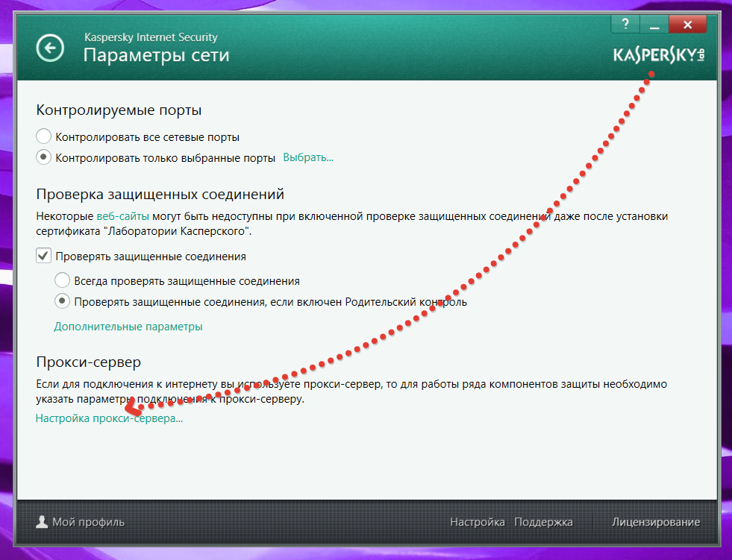Click the 'Прокси-сервер' heading
Image resolution: width=732 pixels, height=560 pixels.
tap(88, 362)
